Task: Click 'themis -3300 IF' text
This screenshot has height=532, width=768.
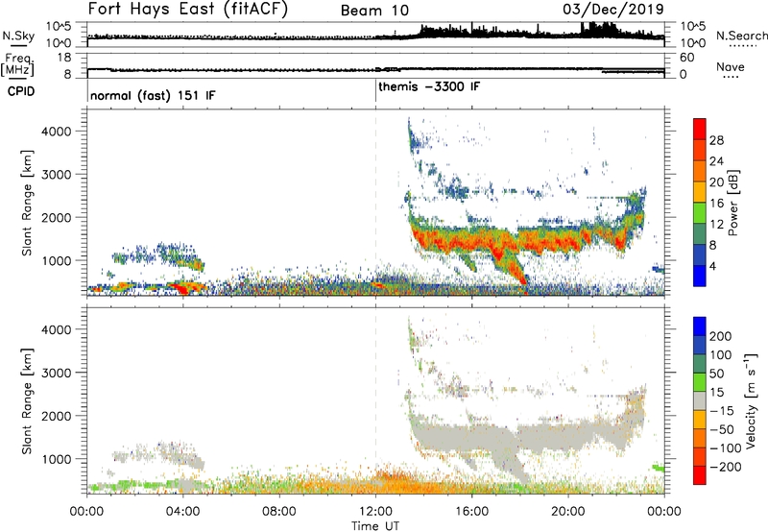Action: (429, 86)
